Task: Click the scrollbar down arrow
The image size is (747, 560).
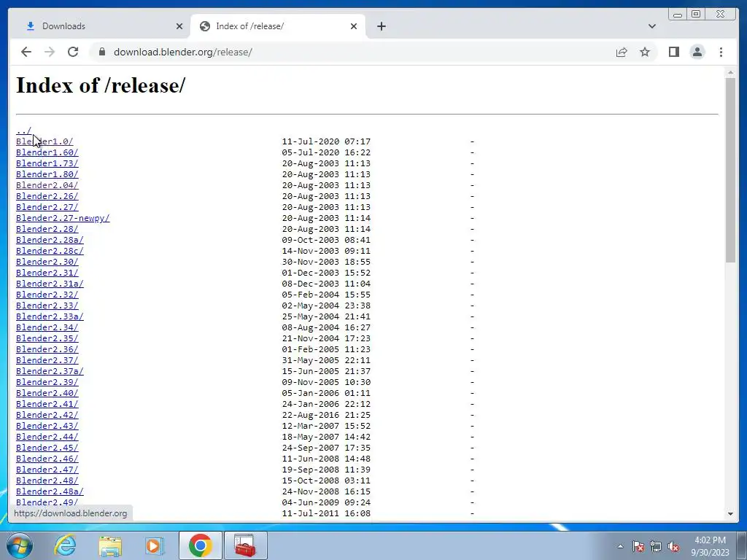Action: pyautogui.click(x=730, y=514)
